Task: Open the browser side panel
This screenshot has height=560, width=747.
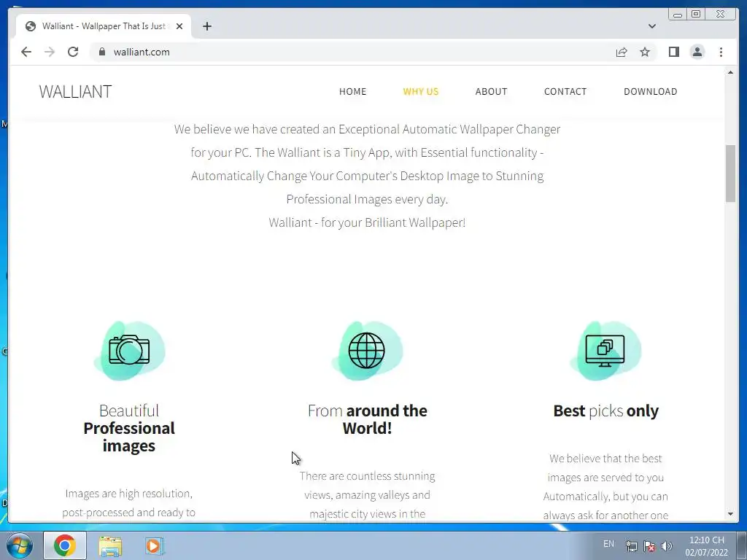Action: pos(673,52)
